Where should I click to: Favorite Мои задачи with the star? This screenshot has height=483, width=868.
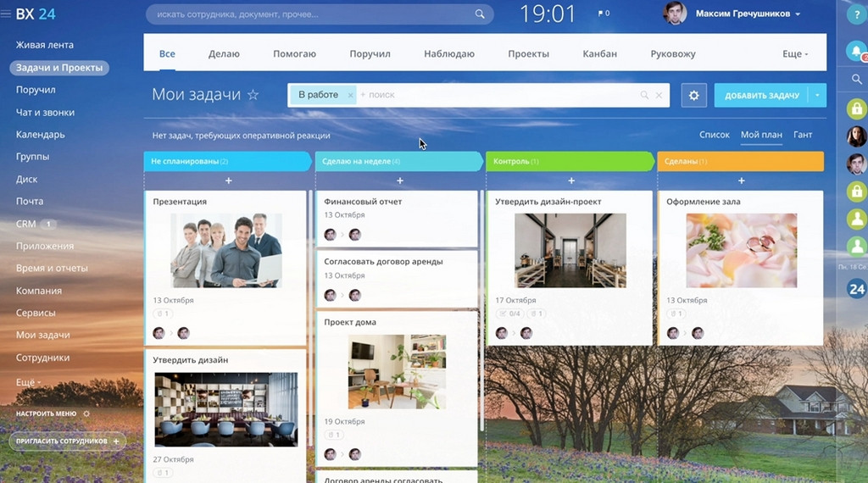(253, 95)
